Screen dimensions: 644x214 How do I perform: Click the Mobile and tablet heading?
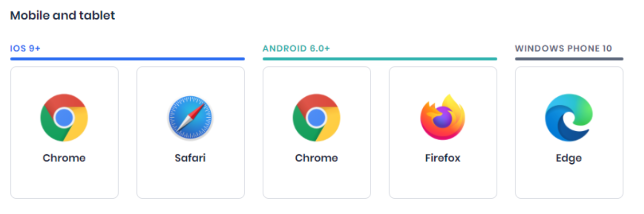pos(63,15)
